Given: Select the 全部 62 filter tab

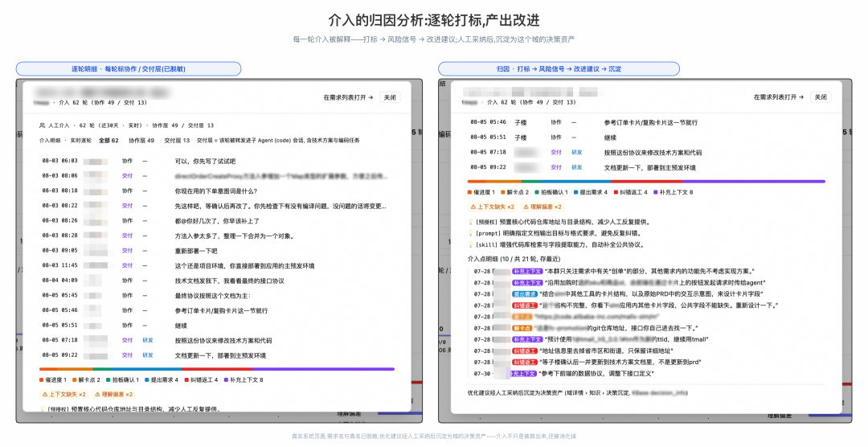Looking at the screenshot, I should [108, 140].
